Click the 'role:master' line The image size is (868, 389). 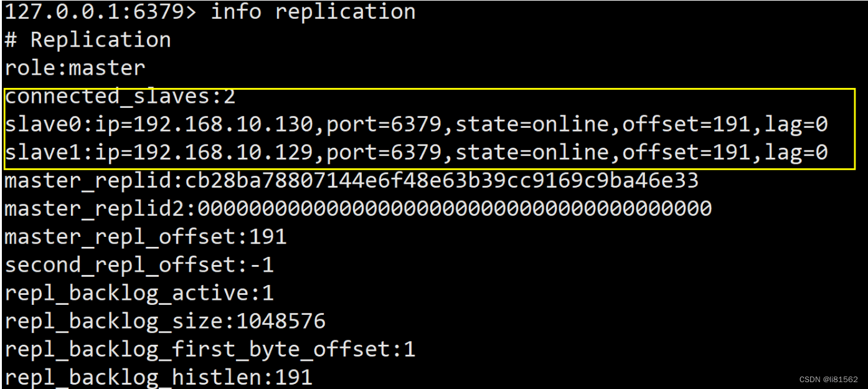pyautogui.click(x=75, y=68)
